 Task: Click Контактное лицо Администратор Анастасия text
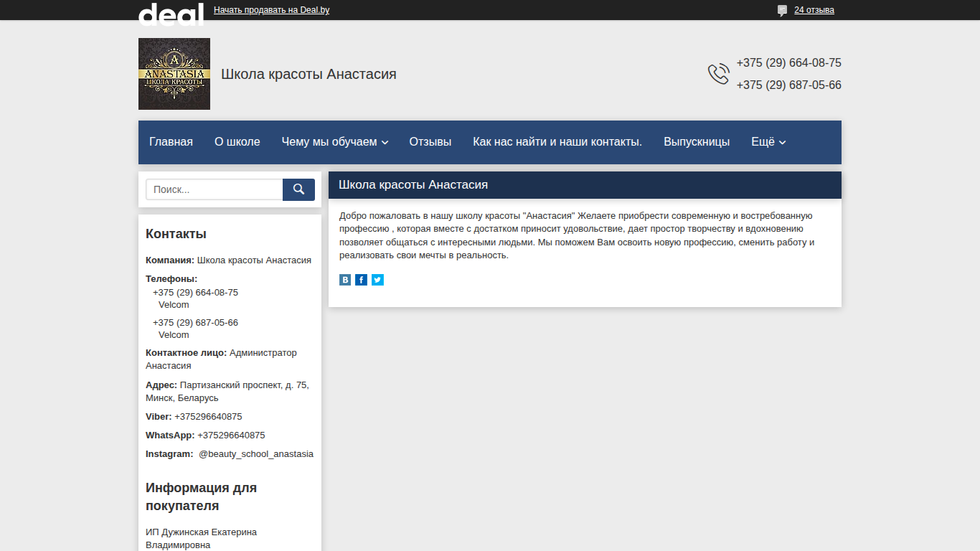221,359
